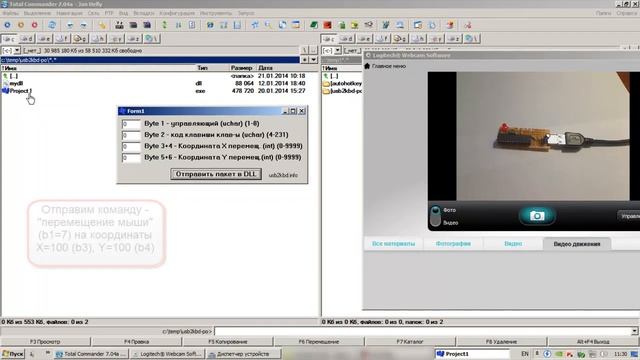Click EN language indicator in tray
Viewport: 640px width, 360px height.
coord(524,354)
